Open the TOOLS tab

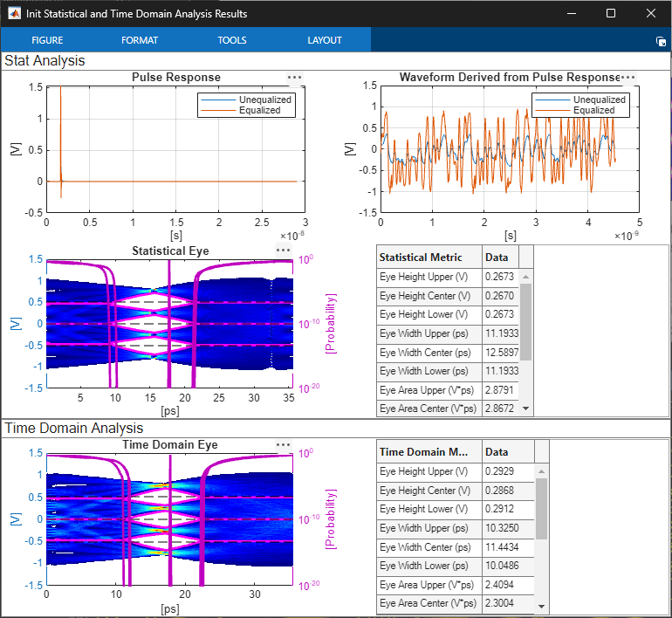(232, 40)
